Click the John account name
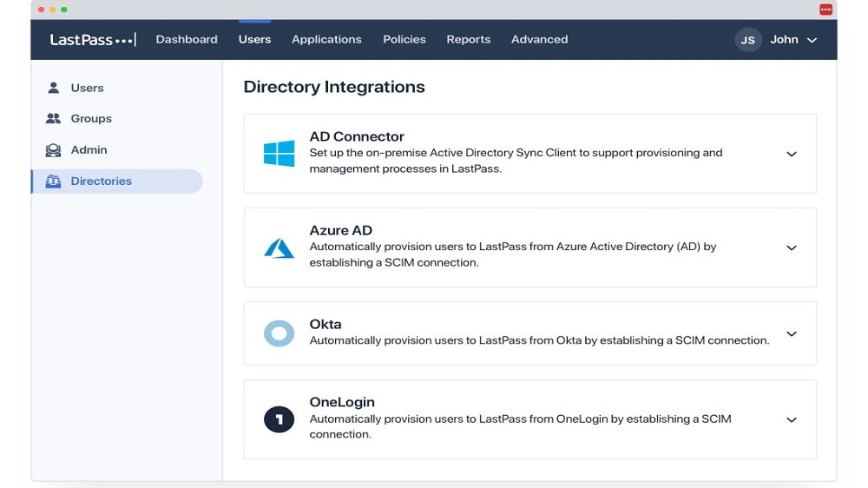This screenshot has height=488, width=868. coord(784,39)
